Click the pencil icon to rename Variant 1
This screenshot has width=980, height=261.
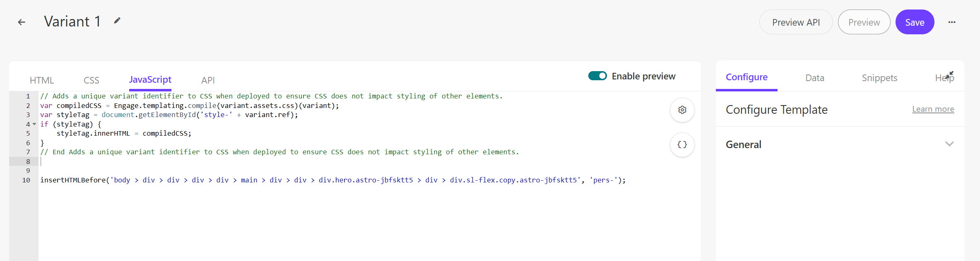117,21
